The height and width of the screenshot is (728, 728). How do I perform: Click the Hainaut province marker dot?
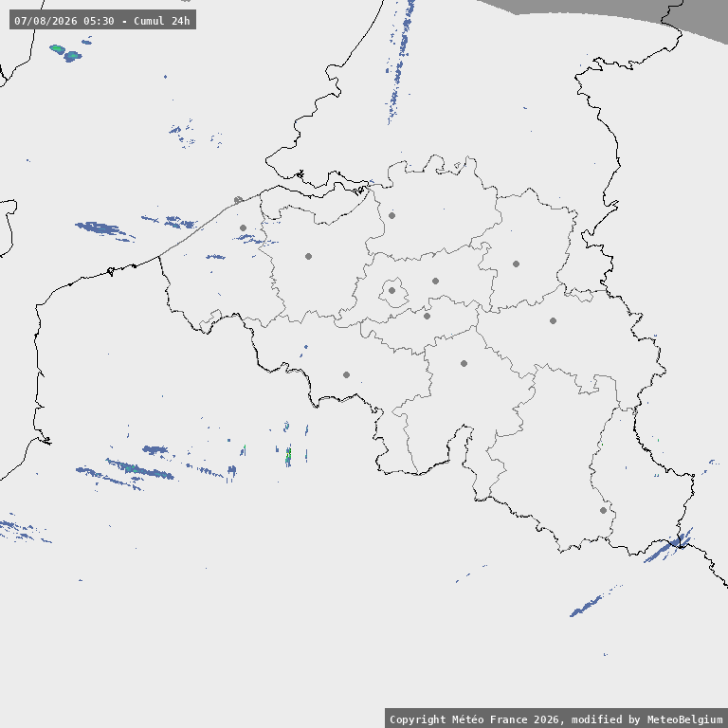(x=346, y=374)
